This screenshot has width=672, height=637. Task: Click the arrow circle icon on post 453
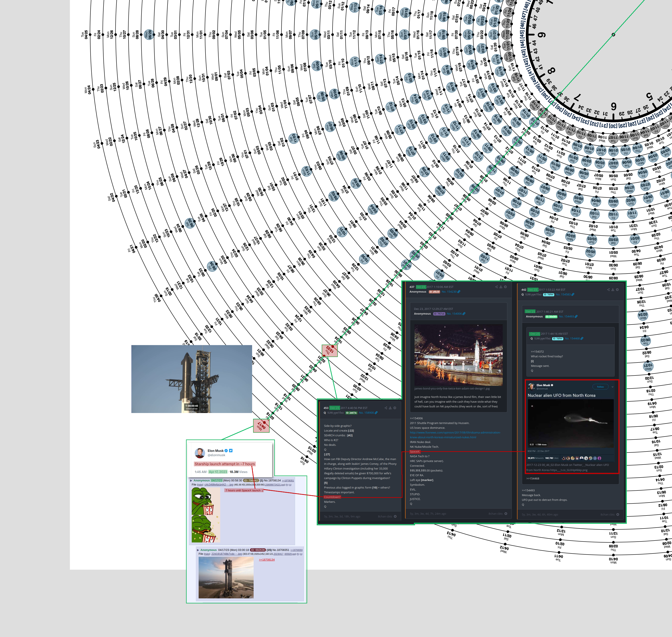point(395,408)
